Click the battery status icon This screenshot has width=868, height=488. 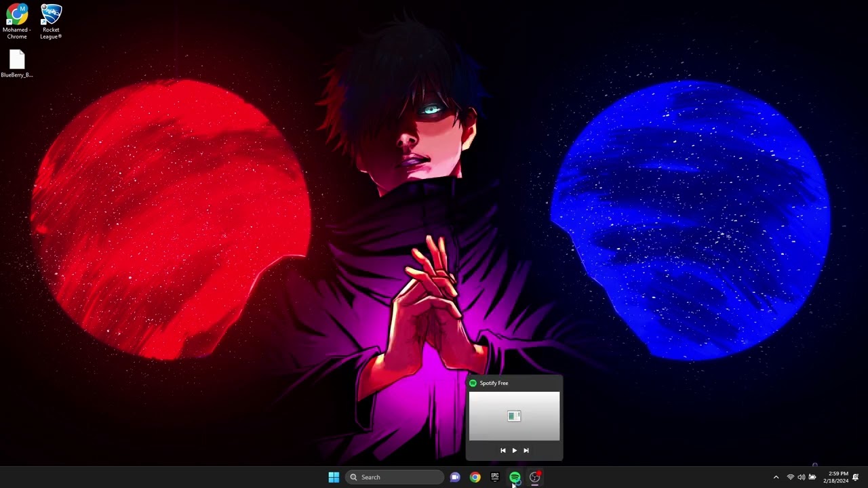(x=812, y=477)
